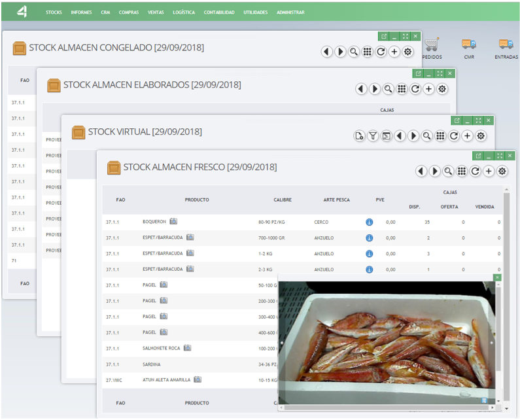Close the fish photo preview popup
This screenshot has width=520, height=420.
tap(497, 277)
